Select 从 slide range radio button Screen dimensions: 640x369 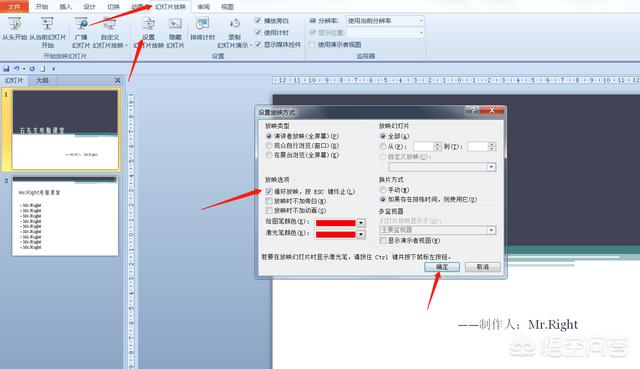coord(383,146)
